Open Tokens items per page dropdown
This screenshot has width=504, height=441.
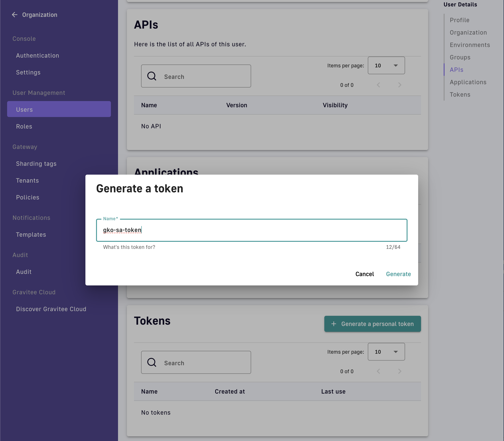click(386, 352)
